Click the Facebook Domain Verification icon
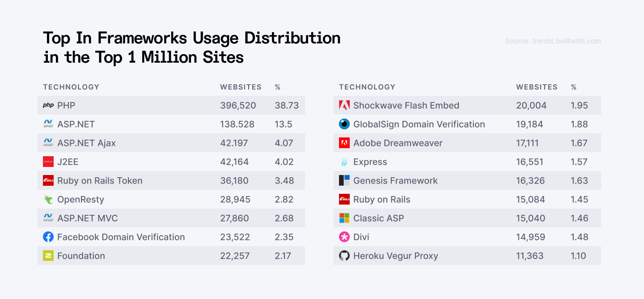This screenshot has height=299, width=644. click(48, 237)
